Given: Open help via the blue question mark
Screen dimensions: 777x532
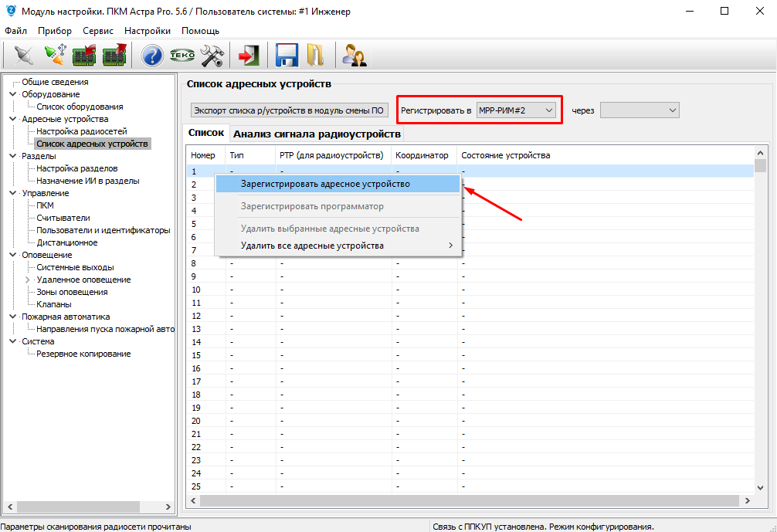Looking at the screenshot, I should point(152,56).
